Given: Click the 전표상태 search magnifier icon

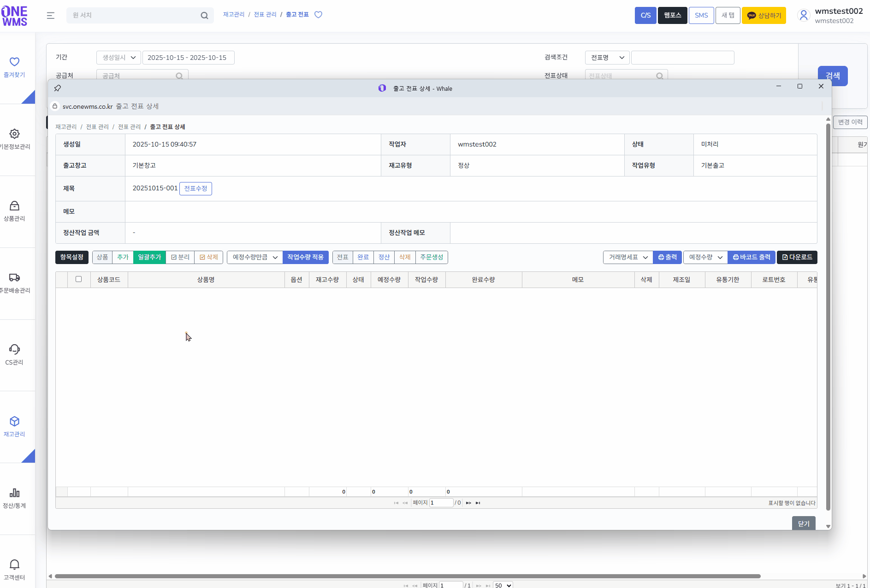Looking at the screenshot, I should pos(660,76).
